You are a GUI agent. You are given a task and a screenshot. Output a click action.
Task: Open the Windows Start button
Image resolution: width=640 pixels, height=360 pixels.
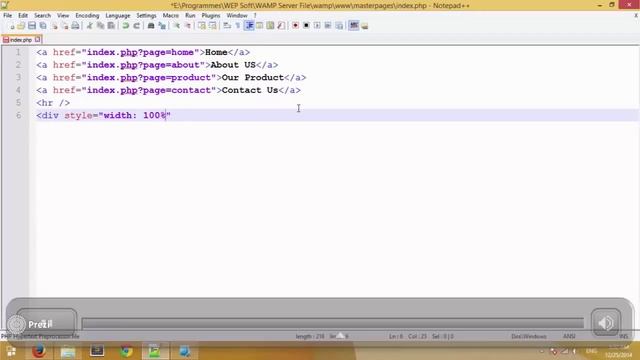[11, 351]
